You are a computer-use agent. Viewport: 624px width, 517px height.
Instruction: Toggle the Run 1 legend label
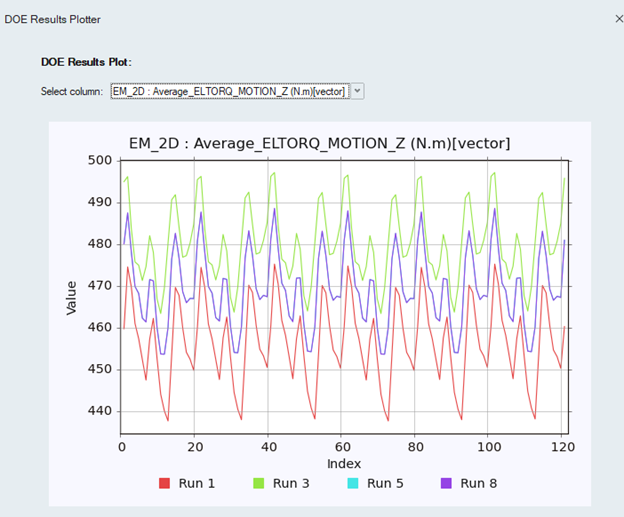click(196, 484)
